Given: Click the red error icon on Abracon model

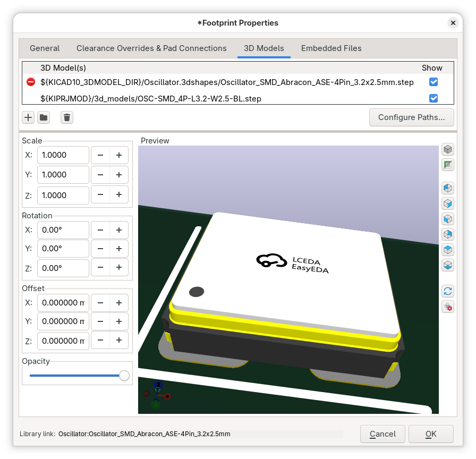Looking at the screenshot, I should tap(31, 82).
